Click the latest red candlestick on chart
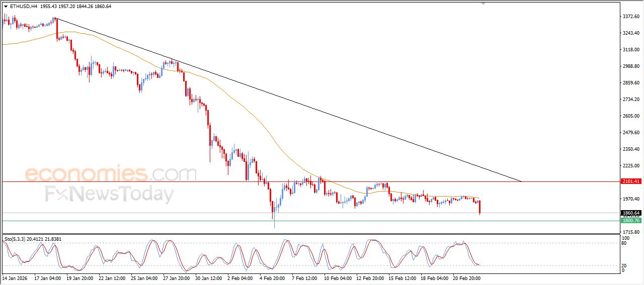The height and width of the screenshot is (285, 644). (480, 207)
